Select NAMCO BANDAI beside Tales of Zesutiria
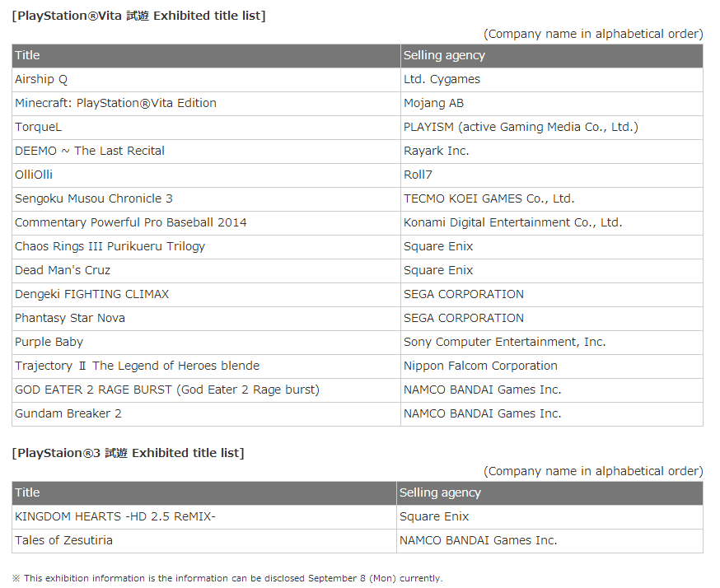720x588 pixels. pyautogui.click(x=550, y=541)
